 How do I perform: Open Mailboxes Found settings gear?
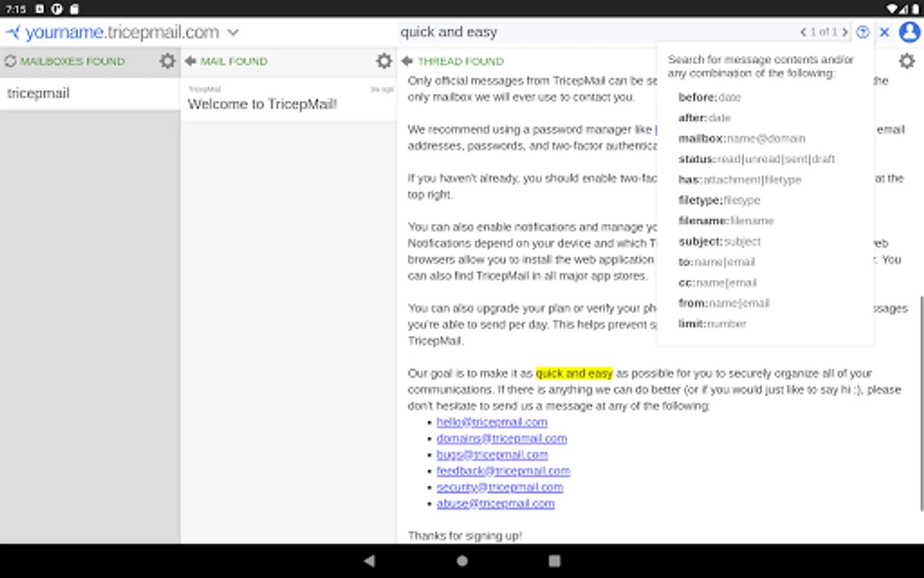click(167, 61)
